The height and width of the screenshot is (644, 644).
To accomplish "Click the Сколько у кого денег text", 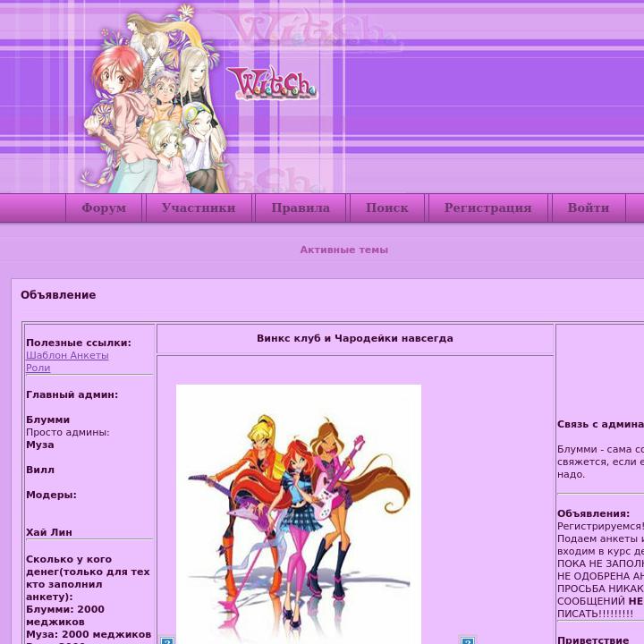I will click(88, 578).
